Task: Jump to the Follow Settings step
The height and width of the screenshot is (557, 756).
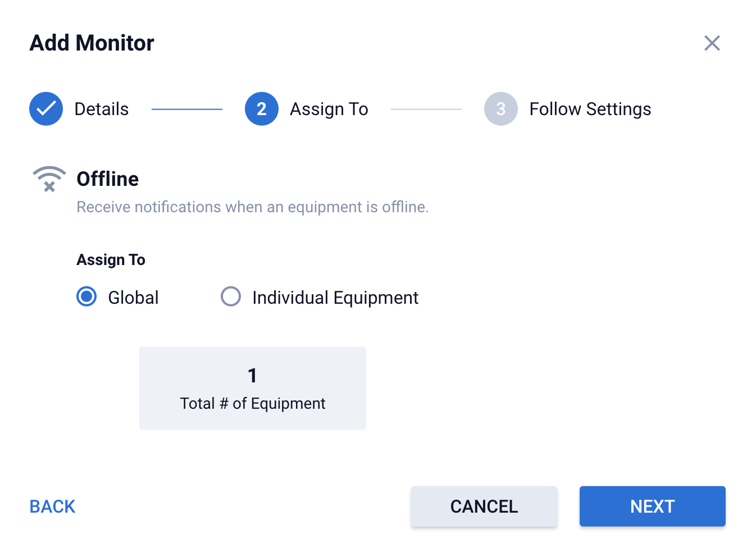Action: point(590,109)
